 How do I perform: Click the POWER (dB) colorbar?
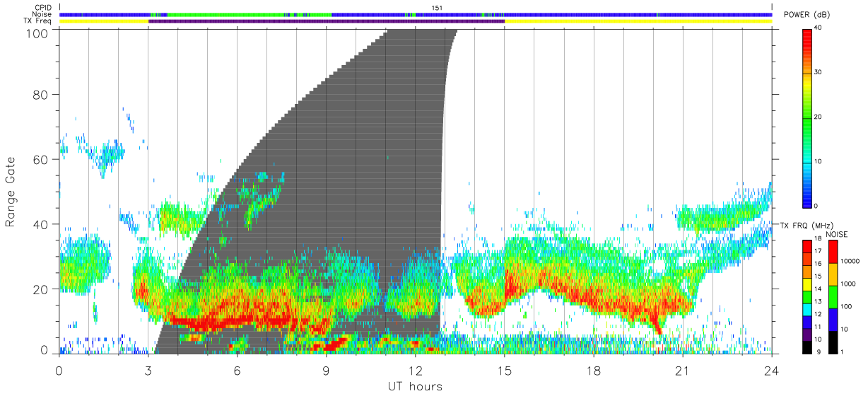click(807, 117)
